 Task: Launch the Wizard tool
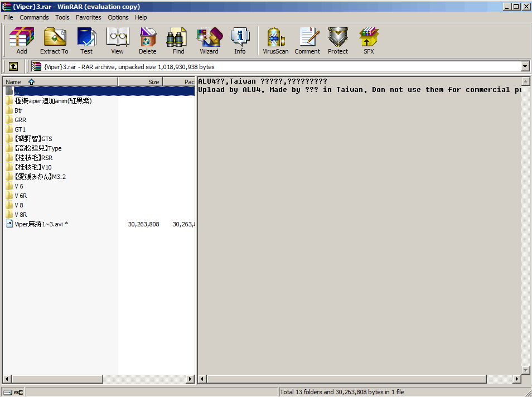pyautogui.click(x=209, y=40)
